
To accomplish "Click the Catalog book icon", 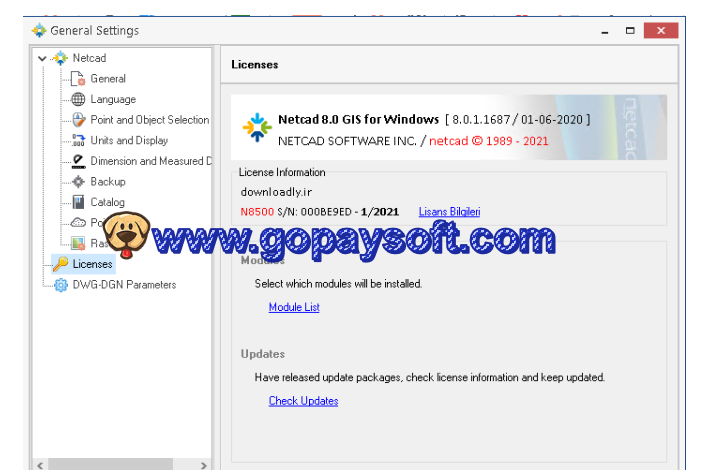I will (x=78, y=202).
